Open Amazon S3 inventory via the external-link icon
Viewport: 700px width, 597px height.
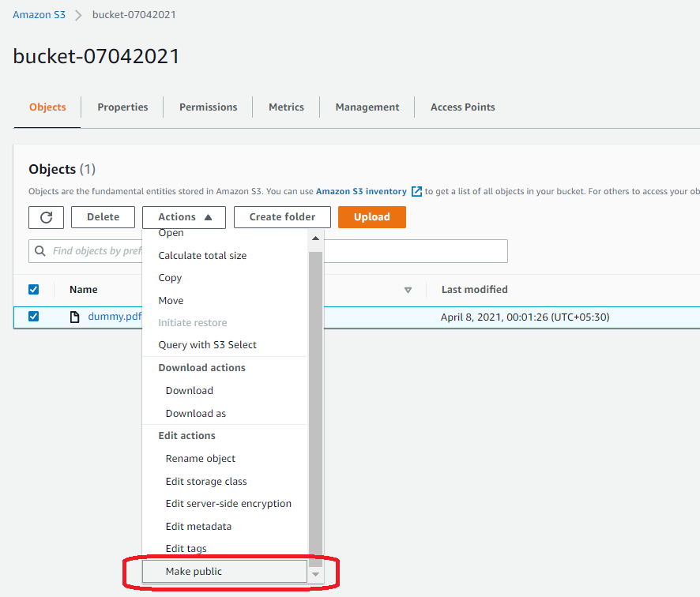coord(416,191)
